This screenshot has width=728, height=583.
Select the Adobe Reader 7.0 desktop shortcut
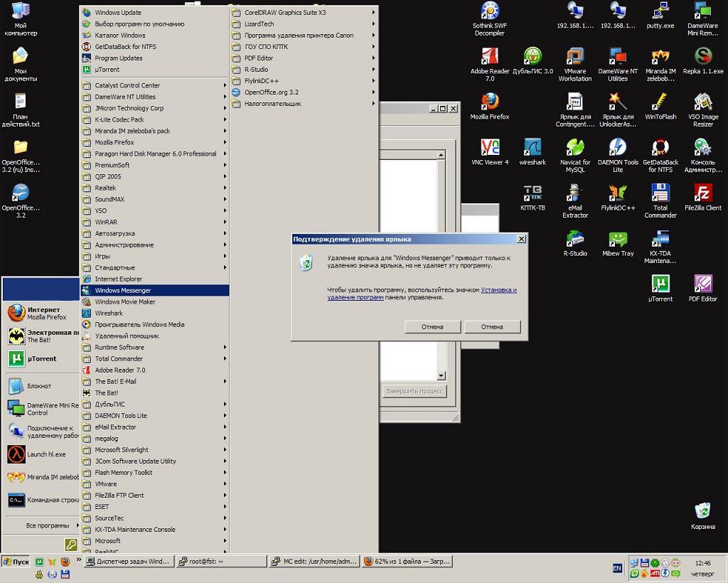[x=490, y=64]
